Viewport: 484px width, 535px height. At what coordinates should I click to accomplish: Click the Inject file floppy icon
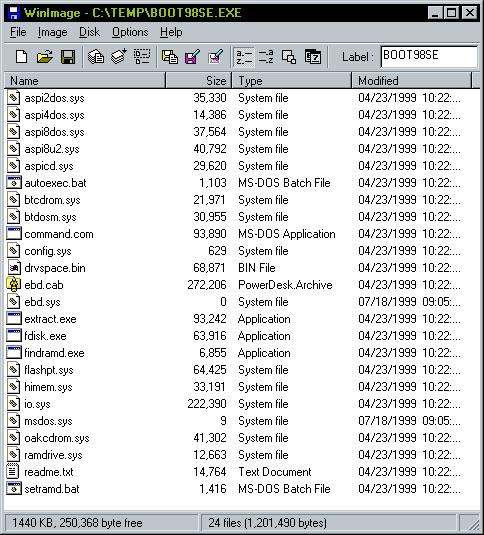coord(192,57)
